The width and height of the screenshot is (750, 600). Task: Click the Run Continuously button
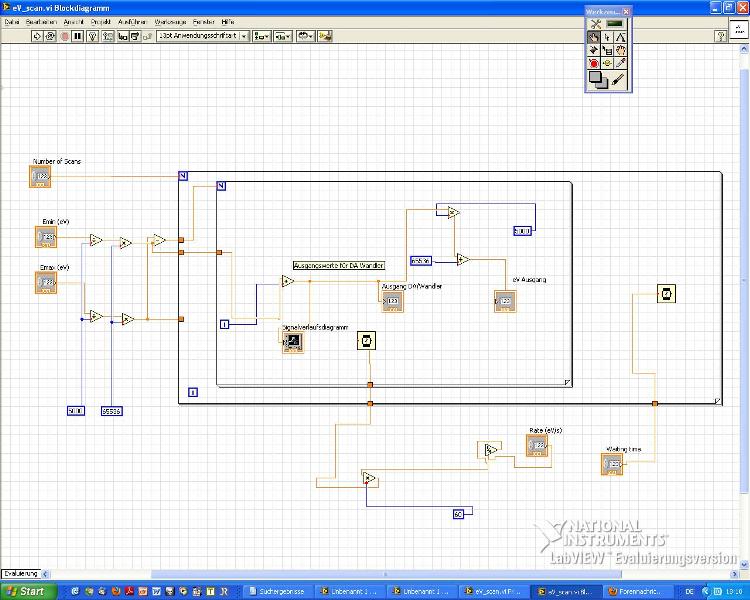51,36
